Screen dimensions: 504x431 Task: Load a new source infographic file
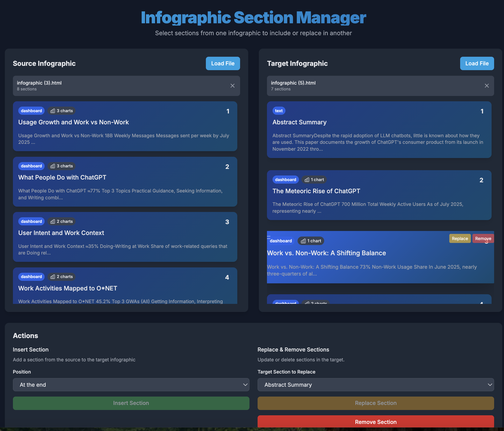click(223, 63)
